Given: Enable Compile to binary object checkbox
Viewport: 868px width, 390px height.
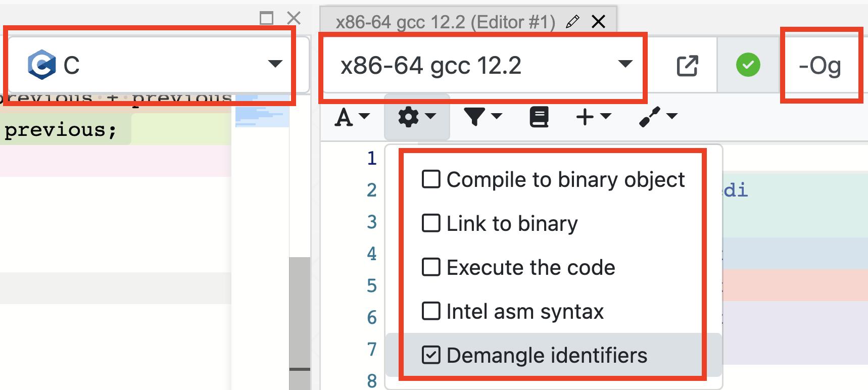Looking at the screenshot, I should pyautogui.click(x=431, y=179).
